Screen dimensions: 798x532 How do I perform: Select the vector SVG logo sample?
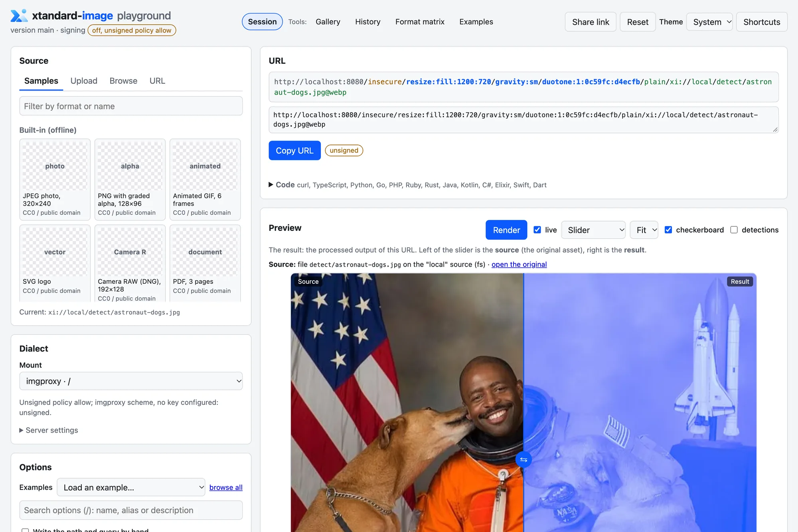[55, 263]
